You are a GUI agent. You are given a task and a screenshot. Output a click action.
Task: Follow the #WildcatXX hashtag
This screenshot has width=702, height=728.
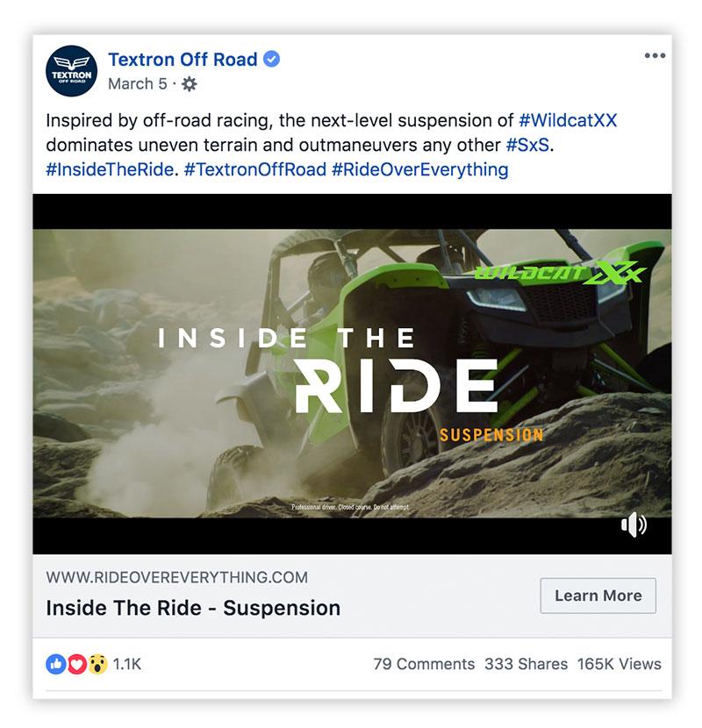[568, 120]
